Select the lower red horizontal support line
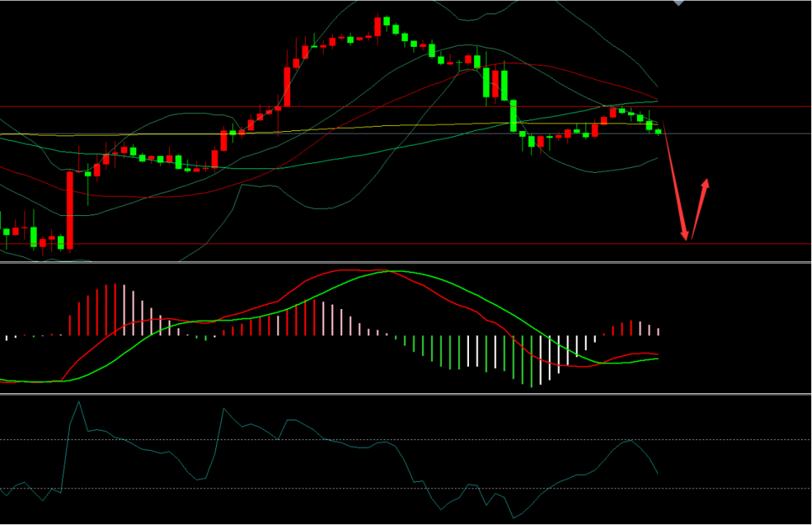Screen dimensions: 812x525 point(406,244)
